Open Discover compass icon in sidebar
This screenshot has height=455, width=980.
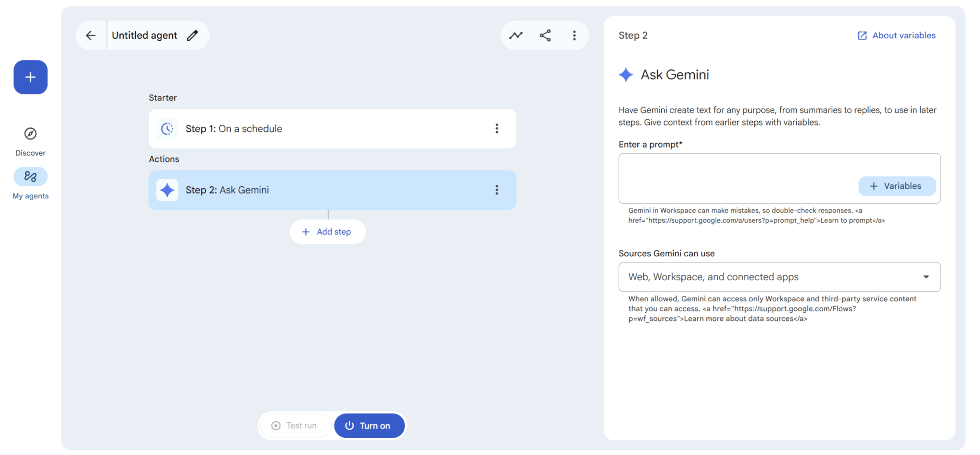[30, 134]
